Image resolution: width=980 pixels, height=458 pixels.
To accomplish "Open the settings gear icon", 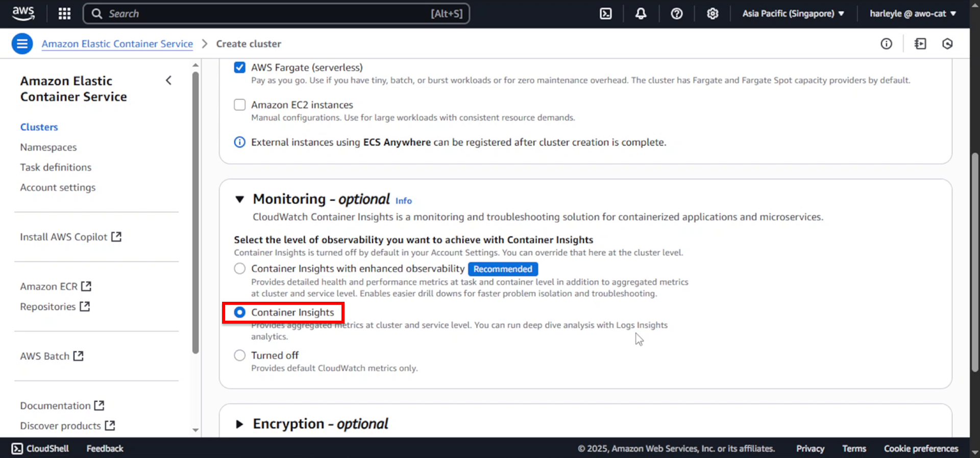I will 712,14.
